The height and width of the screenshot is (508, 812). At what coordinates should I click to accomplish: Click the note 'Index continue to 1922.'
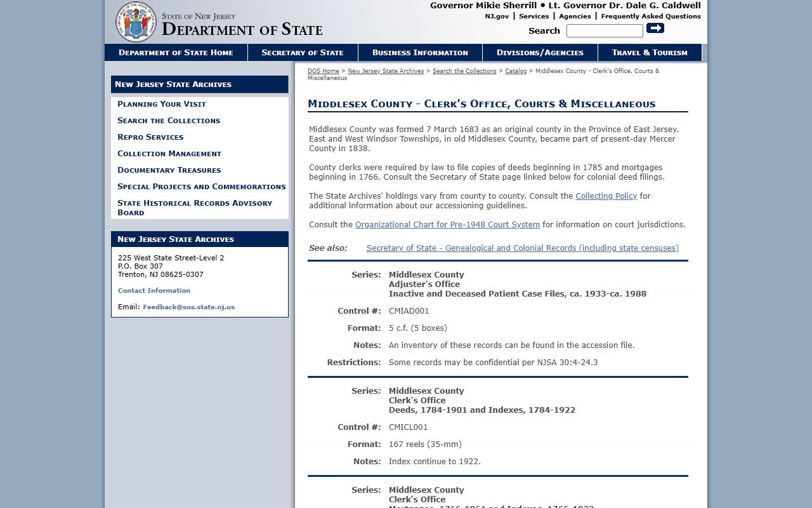point(435,462)
